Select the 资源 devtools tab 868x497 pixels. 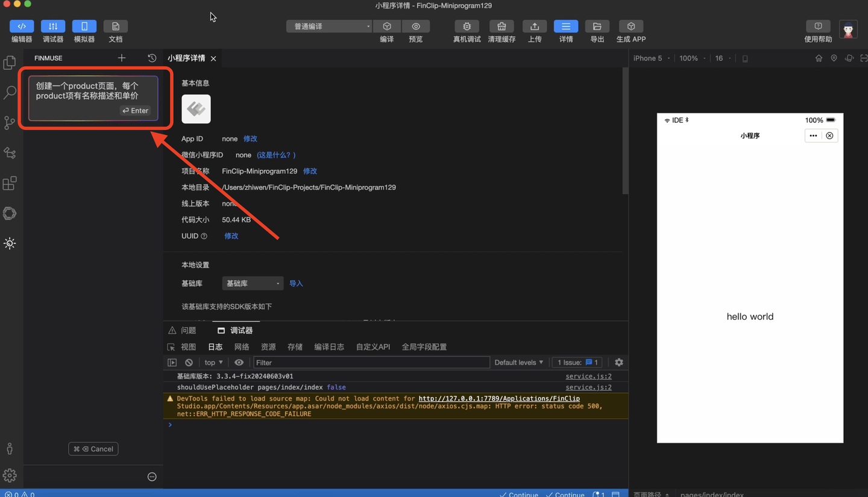268,347
